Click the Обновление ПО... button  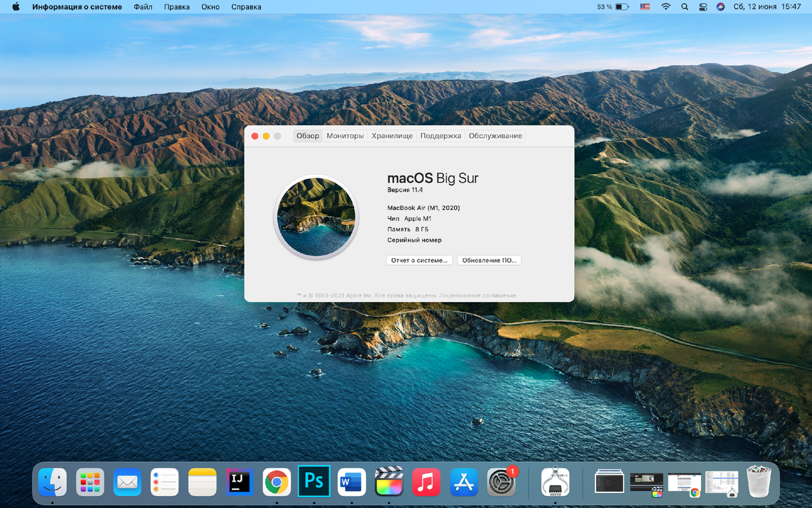(489, 260)
